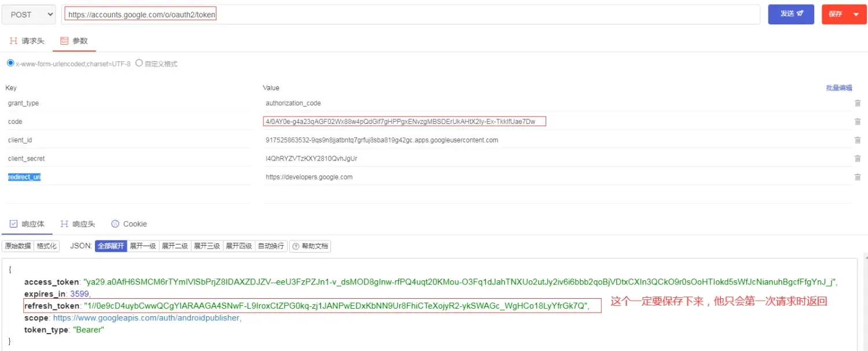Switch to the 参数 tab

click(74, 41)
